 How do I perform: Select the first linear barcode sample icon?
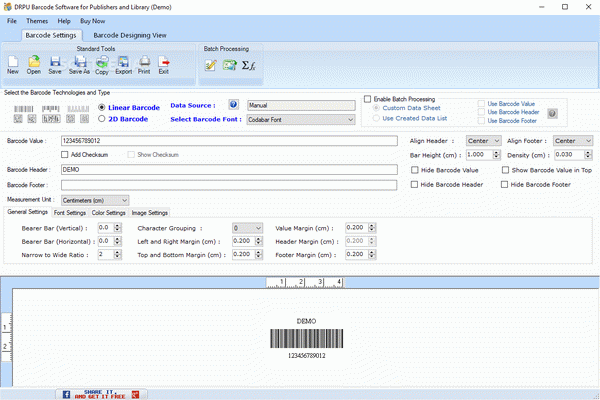click(24, 109)
